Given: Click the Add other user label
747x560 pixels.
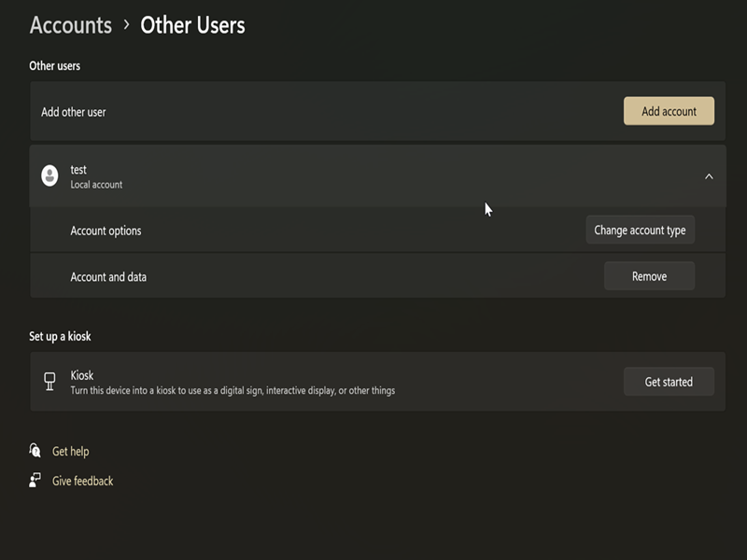Looking at the screenshot, I should pos(73,112).
